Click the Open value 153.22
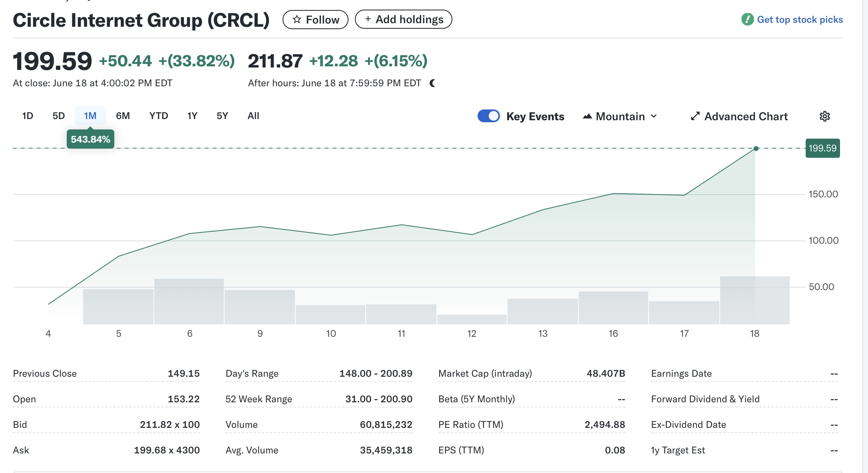This screenshot has width=868, height=473. click(x=183, y=399)
